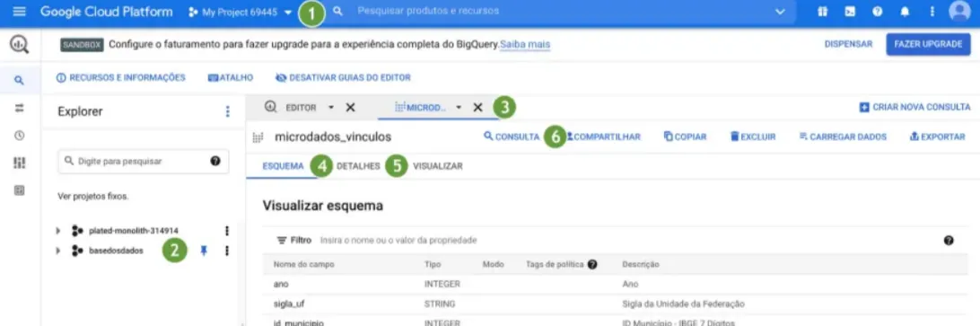Toggle Desativar guias do editor

(x=343, y=78)
